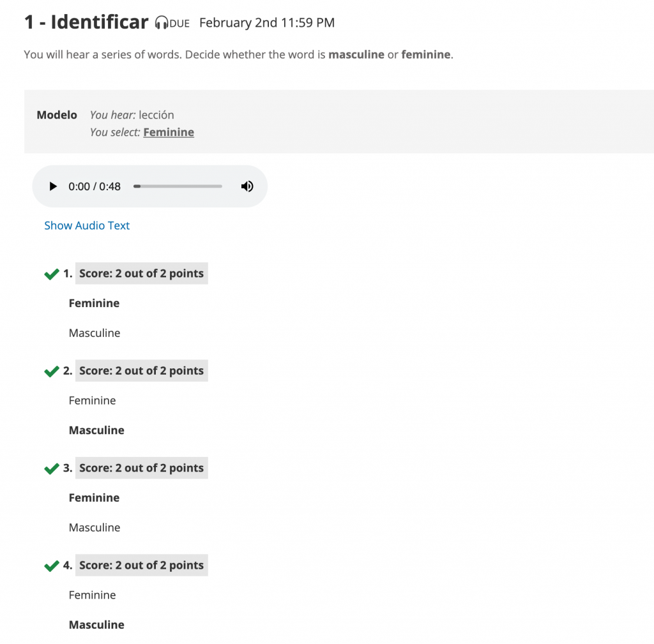This screenshot has width=654, height=644.
Task: Pick Feminine for question 4
Action: (92, 595)
